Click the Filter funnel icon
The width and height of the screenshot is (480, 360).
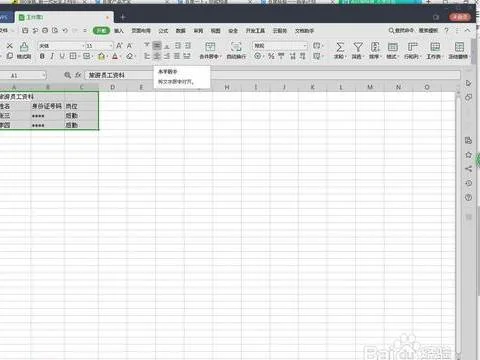coord(358,47)
